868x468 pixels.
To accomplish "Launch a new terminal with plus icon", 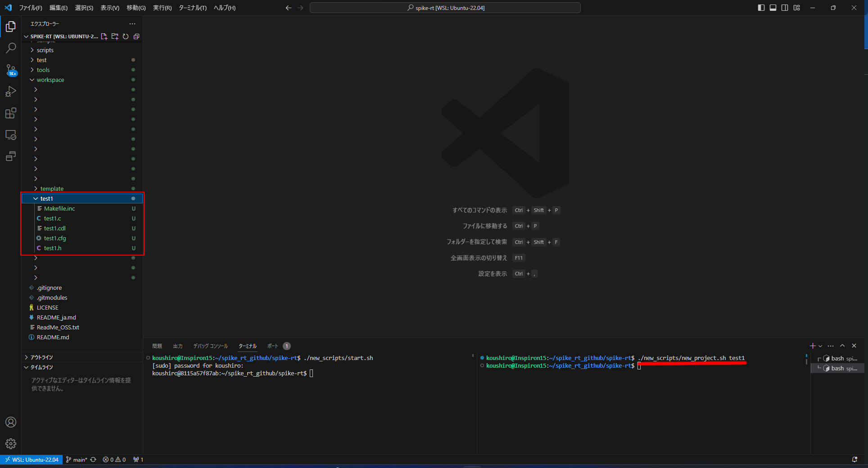I will (812, 346).
